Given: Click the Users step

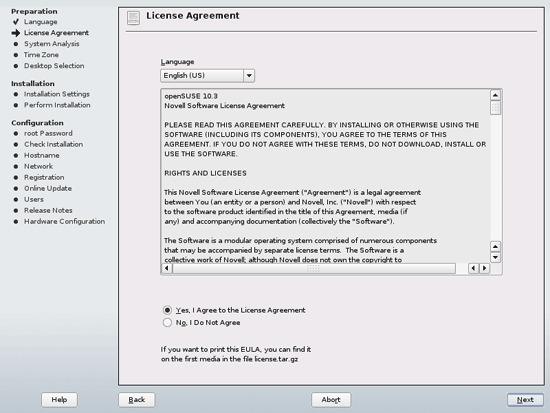Looking at the screenshot, I should pyautogui.click(x=34, y=199).
